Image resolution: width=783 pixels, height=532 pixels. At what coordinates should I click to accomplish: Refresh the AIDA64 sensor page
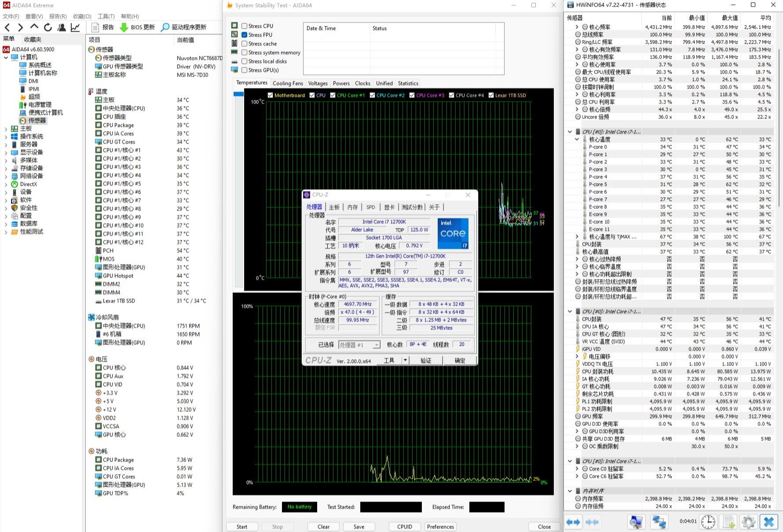tap(48, 27)
